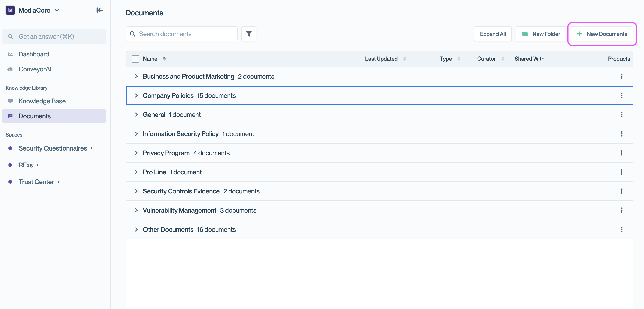The image size is (644, 309).
Task: Toggle sorting on Last Updated column
Action: 405,59
